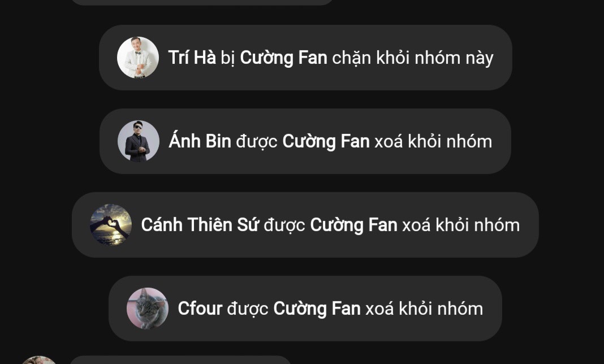Tap Cfour's cat avatar

tap(148, 308)
